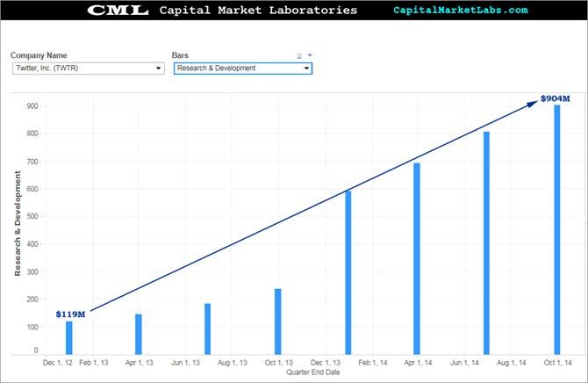Click the Capital Market Laboratories title
The image size is (588, 383).
pyautogui.click(x=258, y=11)
